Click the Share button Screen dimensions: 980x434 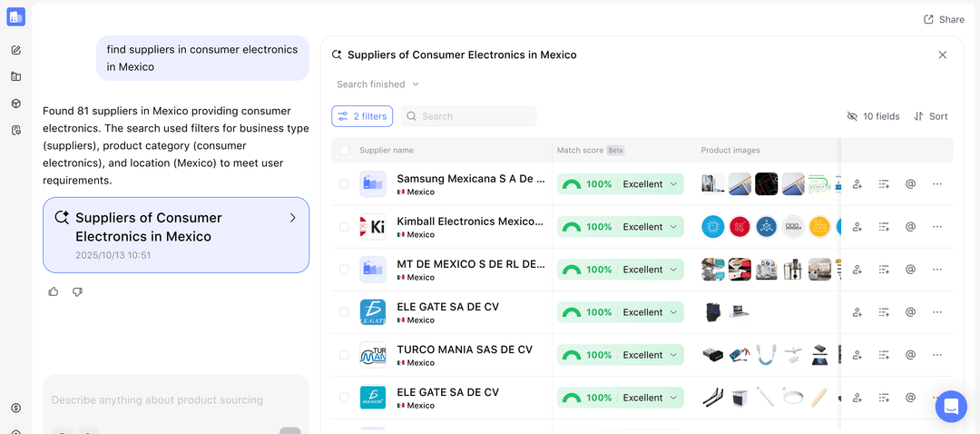(x=944, y=19)
